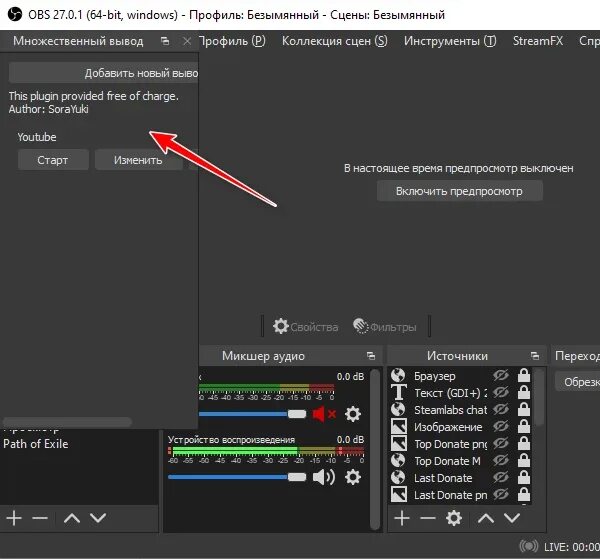
Task: Toggle visibility of Текст (GDI+) source
Action: 501,392
